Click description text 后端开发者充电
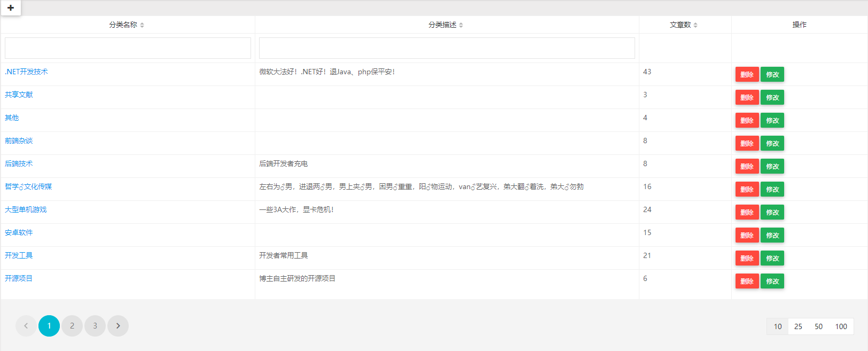The height and width of the screenshot is (351, 868). (283, 163)
